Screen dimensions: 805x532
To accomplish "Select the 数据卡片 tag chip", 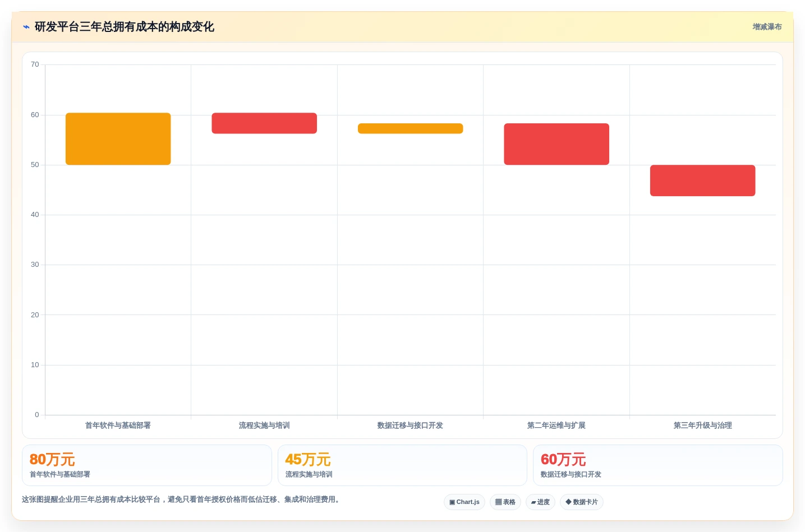I will pyautogui.click(x=582, y=502).
